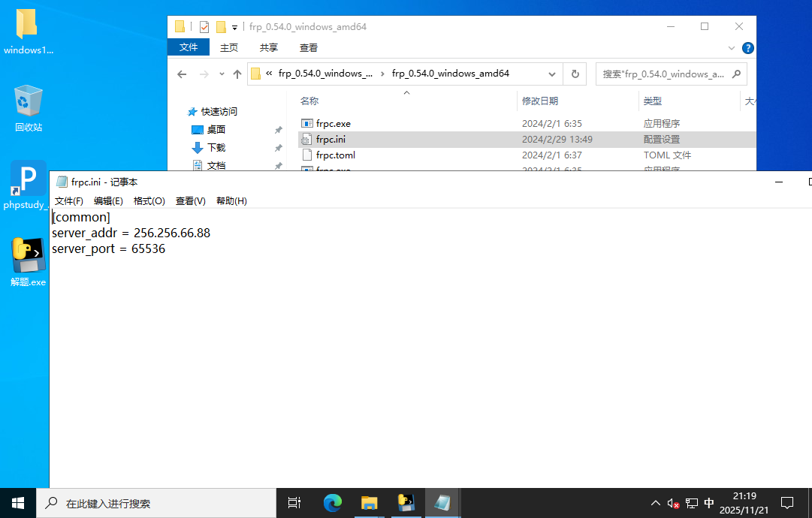Open the 共享 ribbon tab

pos(269,47)
